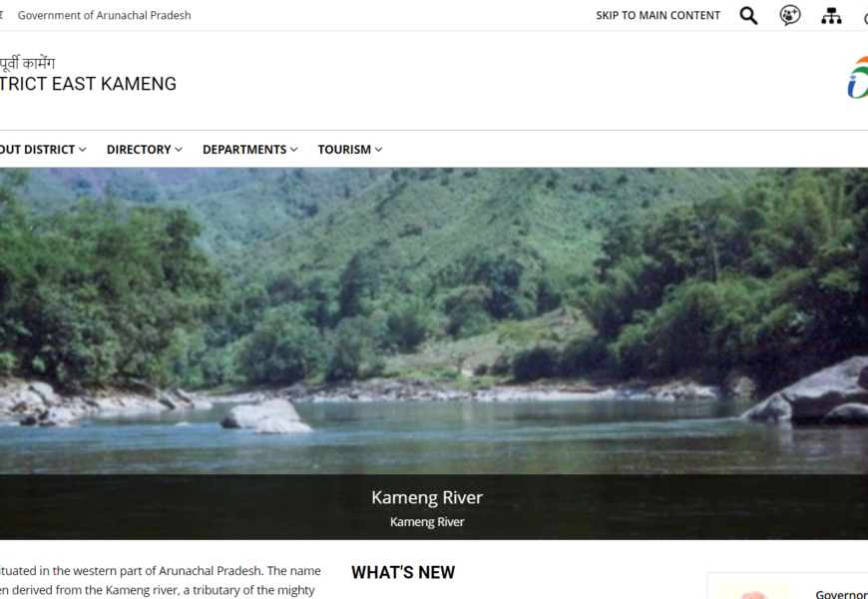Expand the Tourism dropdown arrow
The height and width of the screenshot is (599, 868).
click(379, 150)
